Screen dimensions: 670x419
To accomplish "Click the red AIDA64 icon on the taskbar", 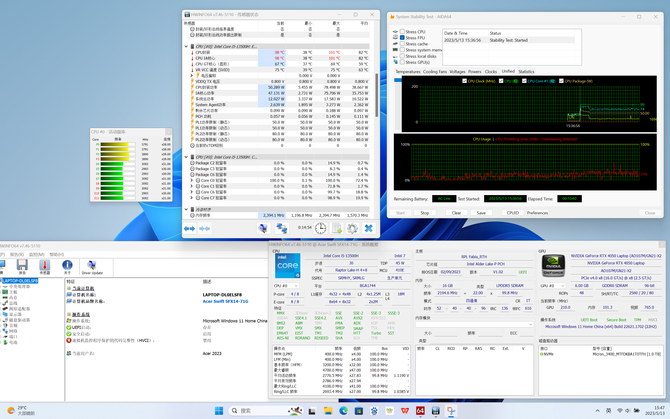I will 420,411.
